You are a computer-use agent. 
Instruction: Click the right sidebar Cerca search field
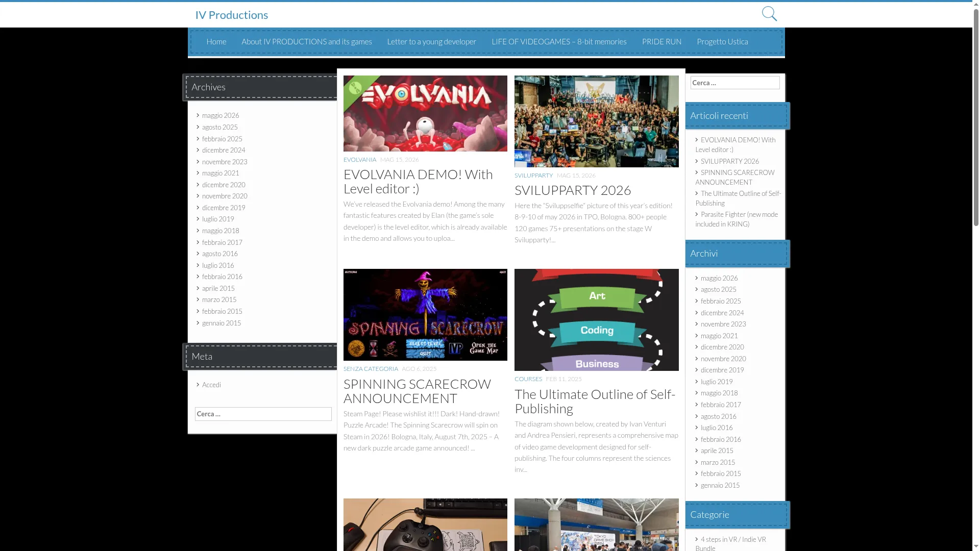735,83
